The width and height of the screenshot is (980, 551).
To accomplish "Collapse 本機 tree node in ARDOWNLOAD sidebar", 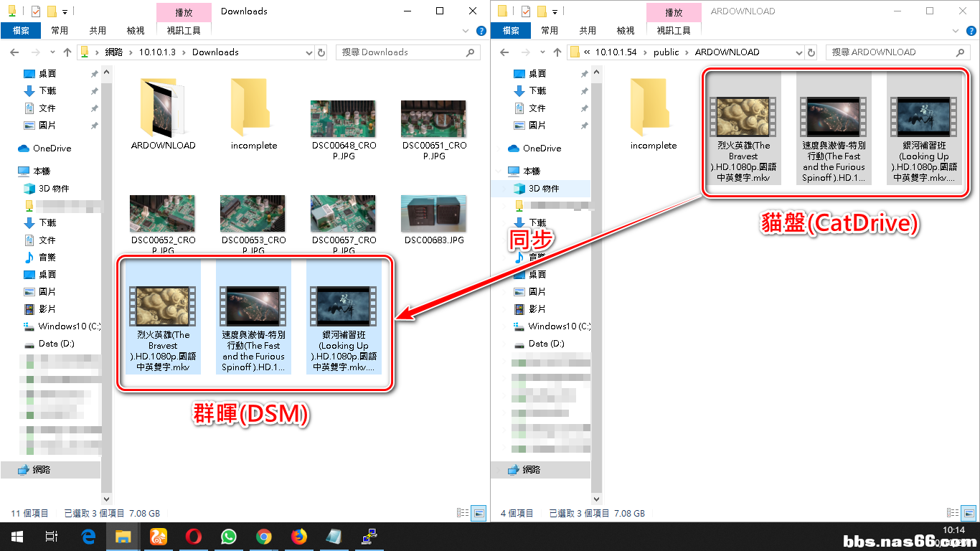I will click(499, 171).
